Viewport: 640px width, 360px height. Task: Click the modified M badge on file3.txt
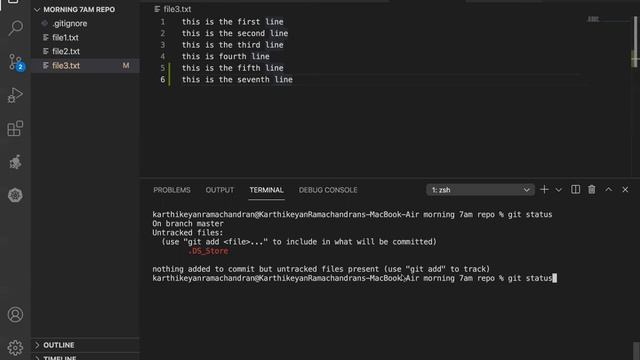pyautogui.click(x=126, y=66)
